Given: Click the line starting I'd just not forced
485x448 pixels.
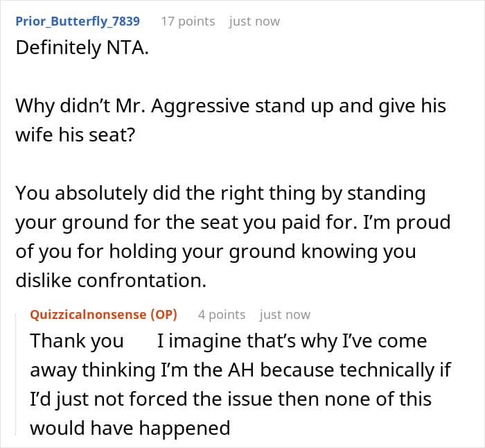Looking at the screenshot, I should tap(231, 399).
